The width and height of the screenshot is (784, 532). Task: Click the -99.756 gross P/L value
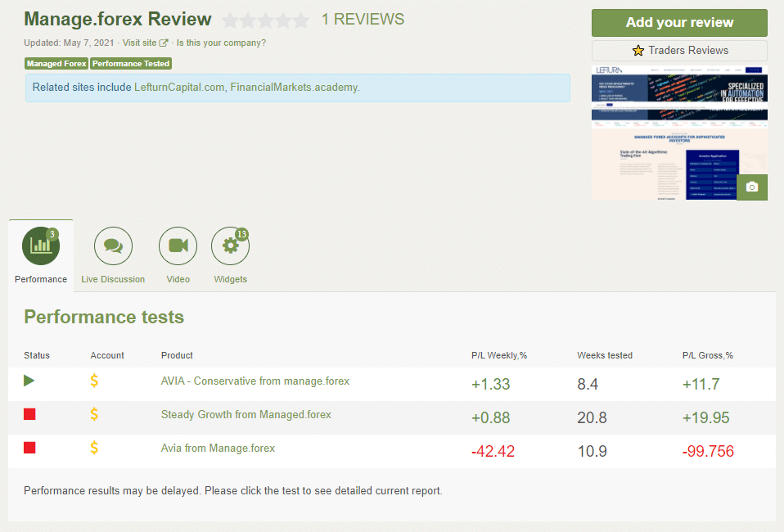[x=708, y=451]
